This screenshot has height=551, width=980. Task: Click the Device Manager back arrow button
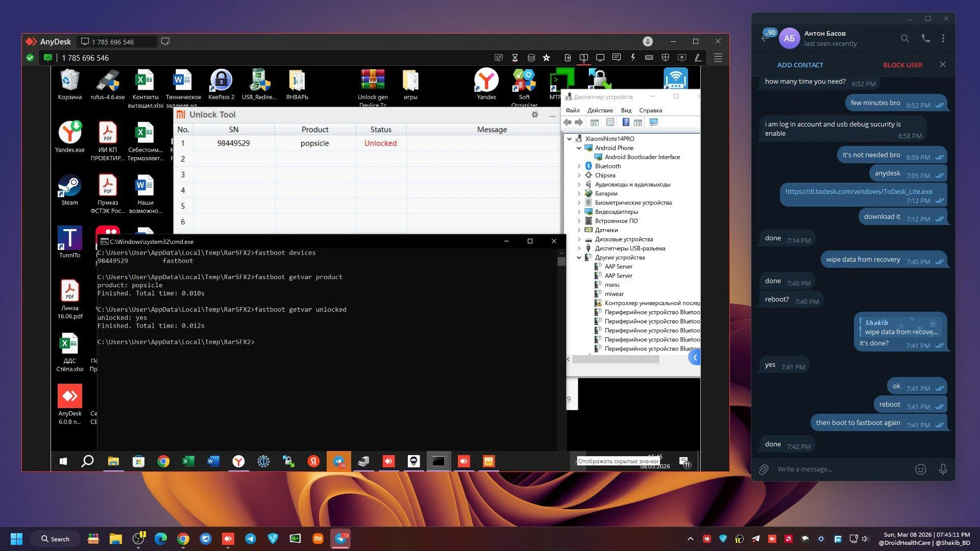[567, 122]
